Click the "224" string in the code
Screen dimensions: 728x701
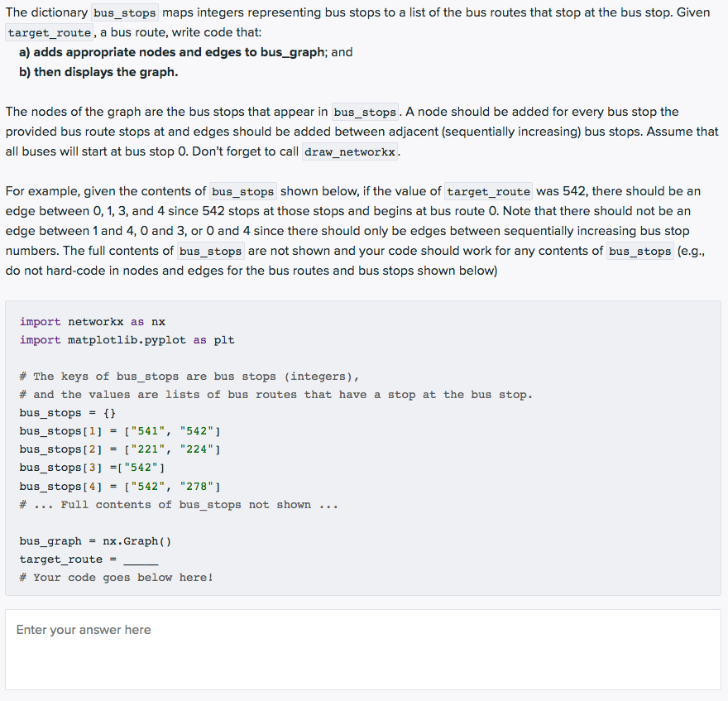coord(196,449)
